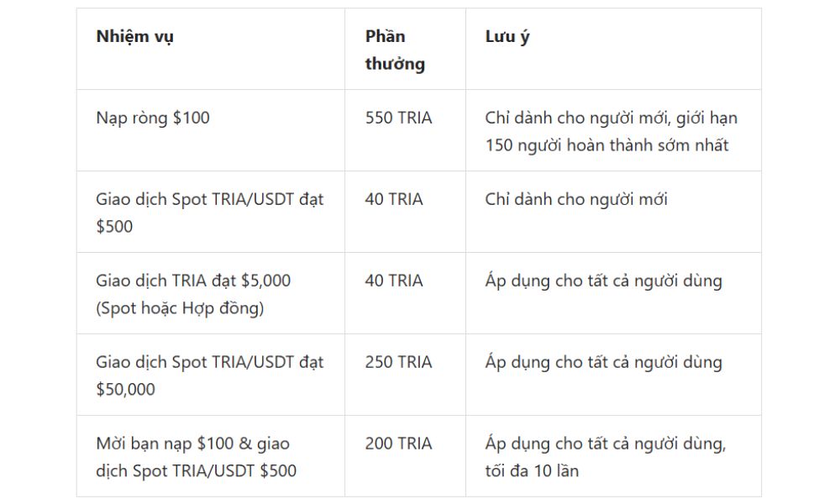Click the 200 TRIA reward cell
The height and width of the screenshot is (504, 840).
(x=398, y=444)
